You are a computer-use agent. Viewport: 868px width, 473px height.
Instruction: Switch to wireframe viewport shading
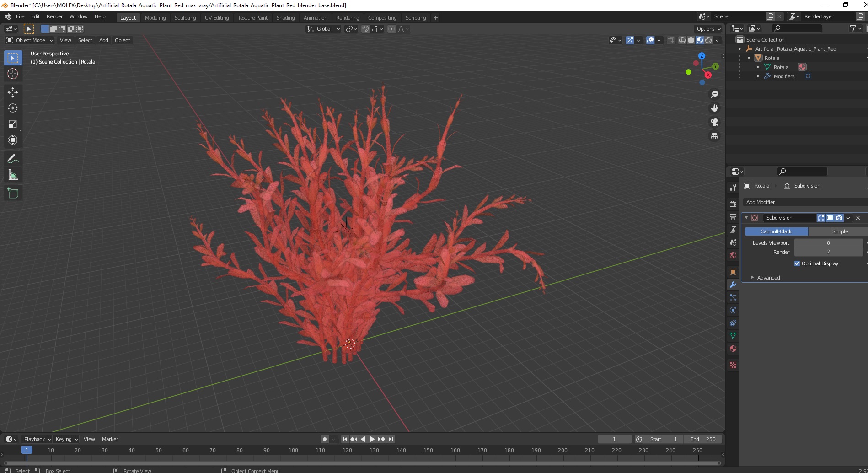tap(682, 40)
